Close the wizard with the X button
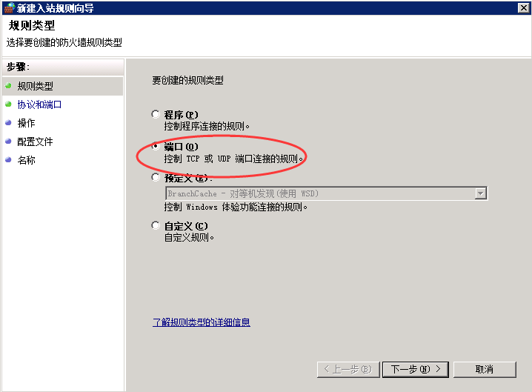Image resolution: width=532 pixels, height=392 pixels. coord(523,8)
